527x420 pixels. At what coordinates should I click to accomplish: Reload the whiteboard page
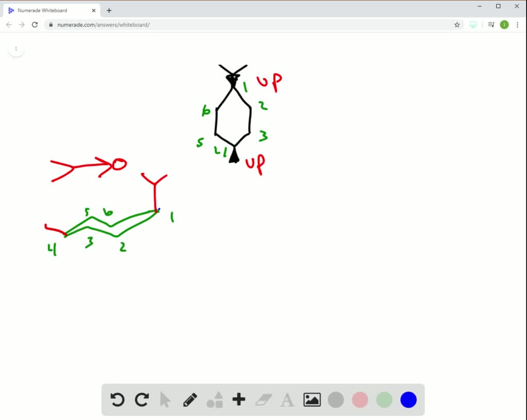click(x=34, y=24)
